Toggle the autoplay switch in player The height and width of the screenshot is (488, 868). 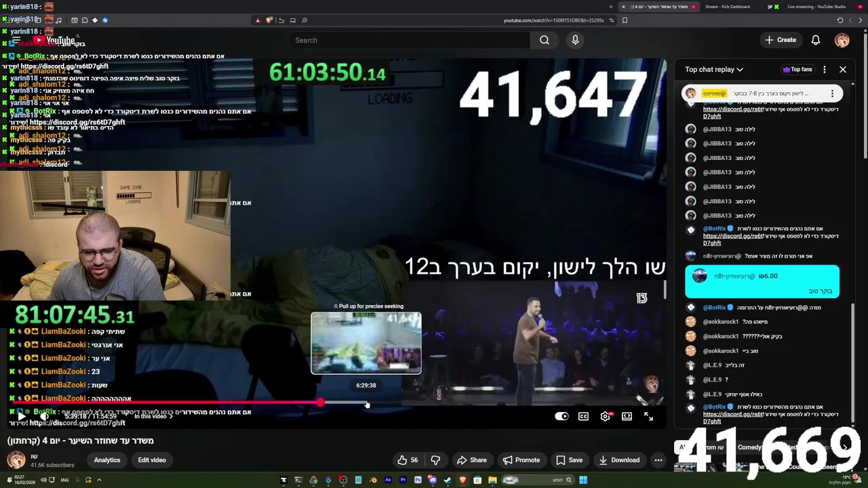[561, 416]
